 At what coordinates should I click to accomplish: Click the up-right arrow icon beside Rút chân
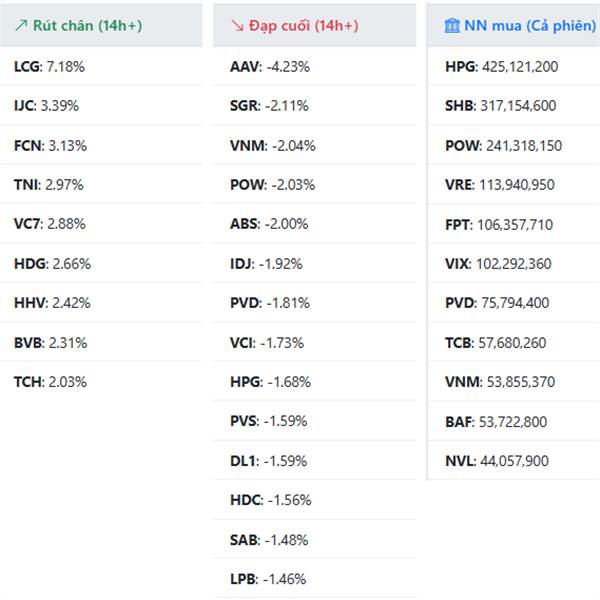[x=20, y=26]
